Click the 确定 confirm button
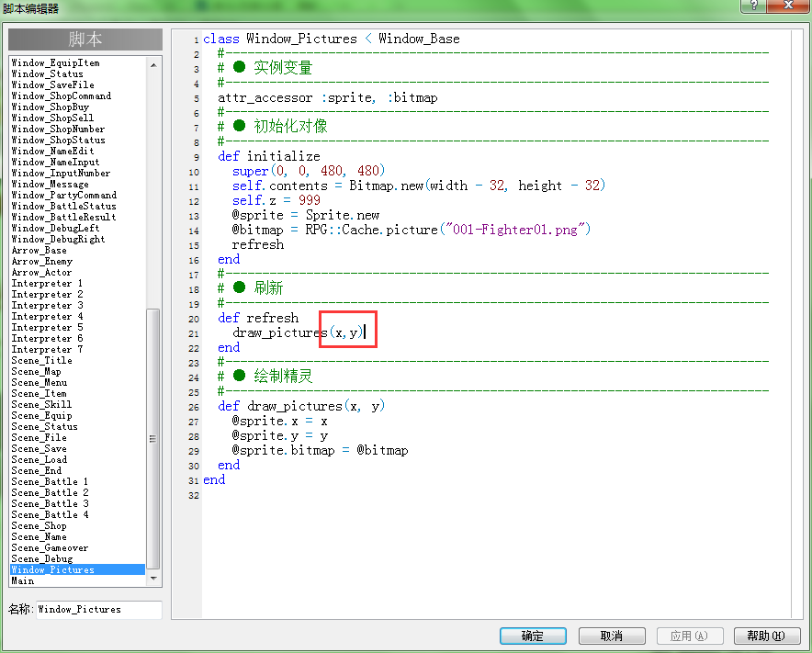The width and height of the screenshot is (812, 653). [533, 636]
